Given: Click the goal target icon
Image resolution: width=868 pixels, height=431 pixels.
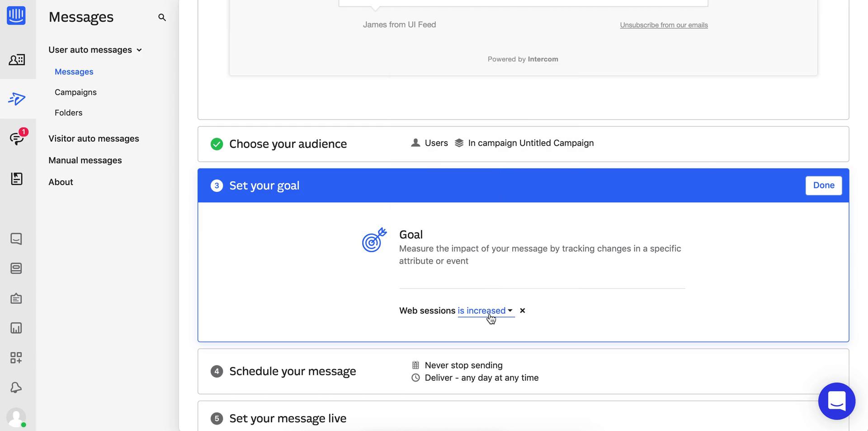Looking at the screenshot, I should (374, 240).
